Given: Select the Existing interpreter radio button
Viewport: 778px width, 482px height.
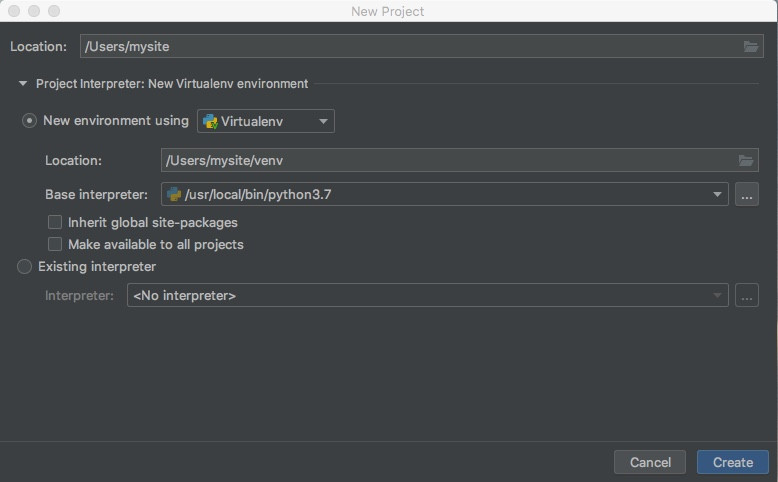Looking at the screenshot, I should tap(24, 267).
